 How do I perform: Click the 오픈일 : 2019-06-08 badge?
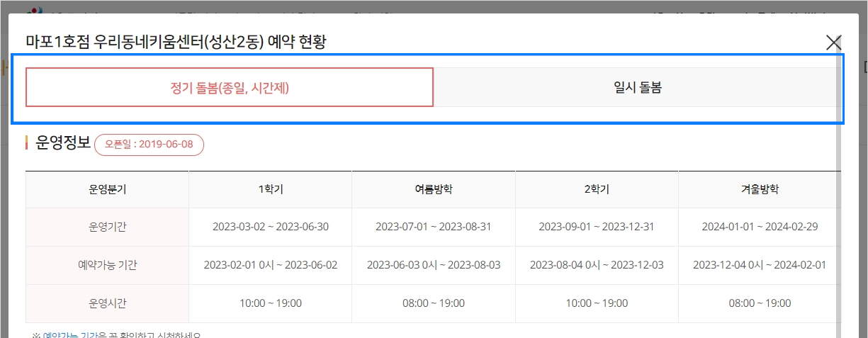pyautogui.click(x=149, y=144)
